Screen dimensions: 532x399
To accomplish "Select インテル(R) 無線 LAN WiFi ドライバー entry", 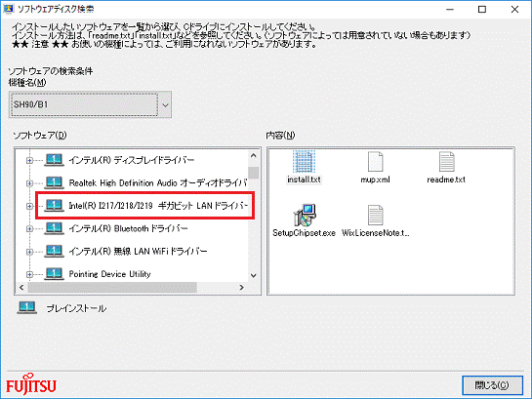I will [138, 251].
